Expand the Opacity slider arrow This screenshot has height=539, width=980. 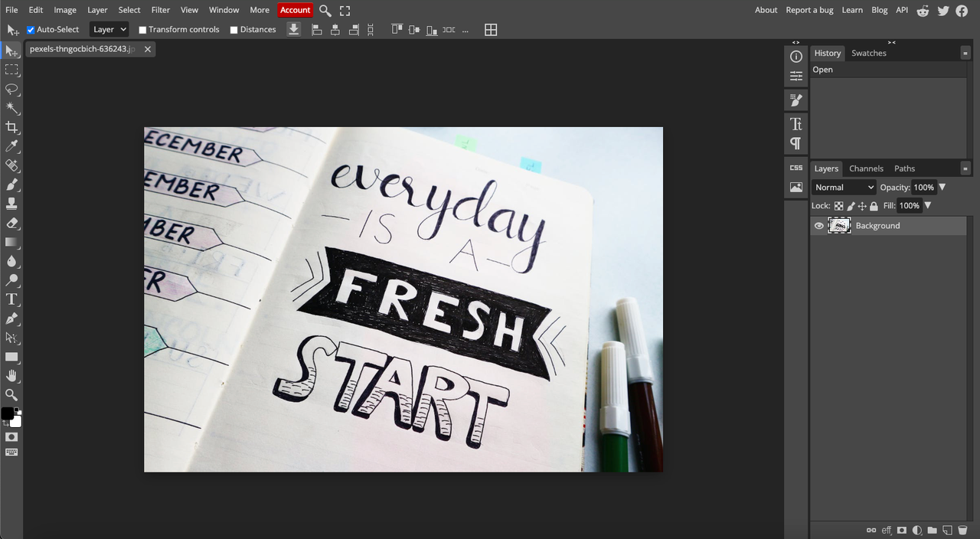(942, 188)
